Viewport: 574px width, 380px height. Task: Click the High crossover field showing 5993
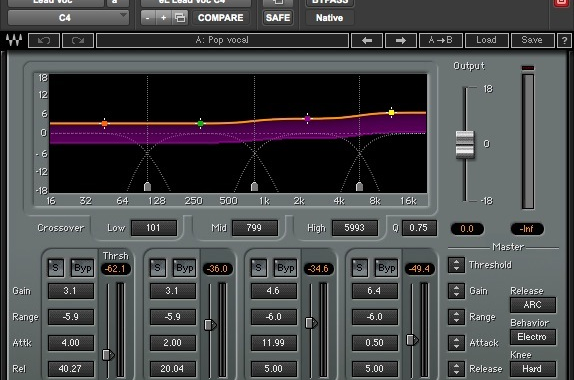coord(354,228)
